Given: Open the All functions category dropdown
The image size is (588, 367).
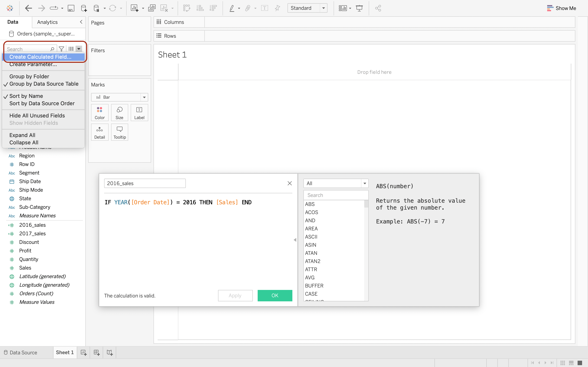Looking at the screenshot, I should point(336,183).
